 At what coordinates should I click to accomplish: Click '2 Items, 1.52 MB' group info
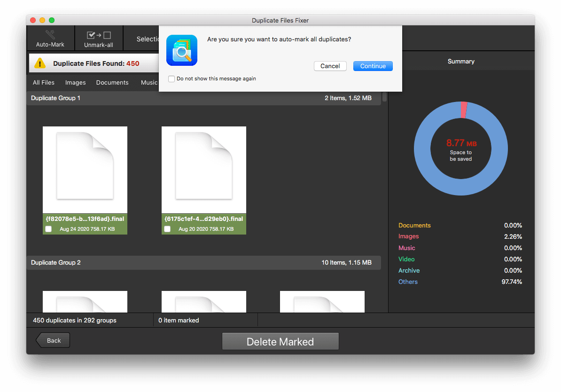pyautogui.click(x=348, y=98)
